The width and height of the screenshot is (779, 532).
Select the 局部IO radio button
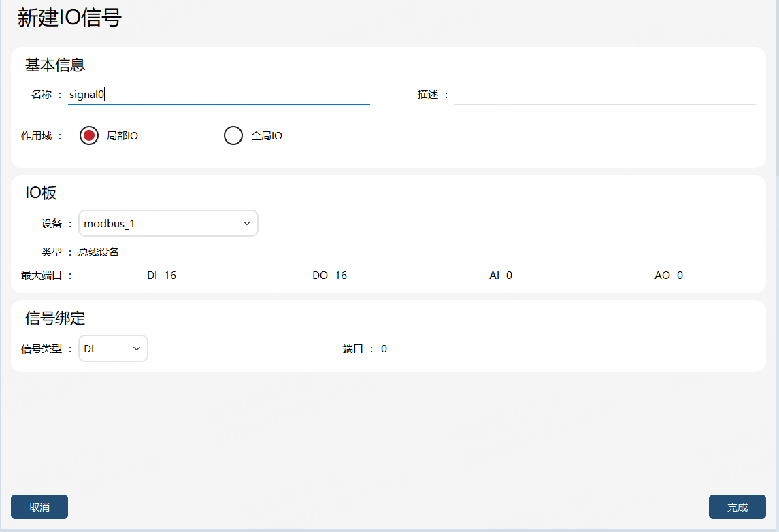click(89, 135)
